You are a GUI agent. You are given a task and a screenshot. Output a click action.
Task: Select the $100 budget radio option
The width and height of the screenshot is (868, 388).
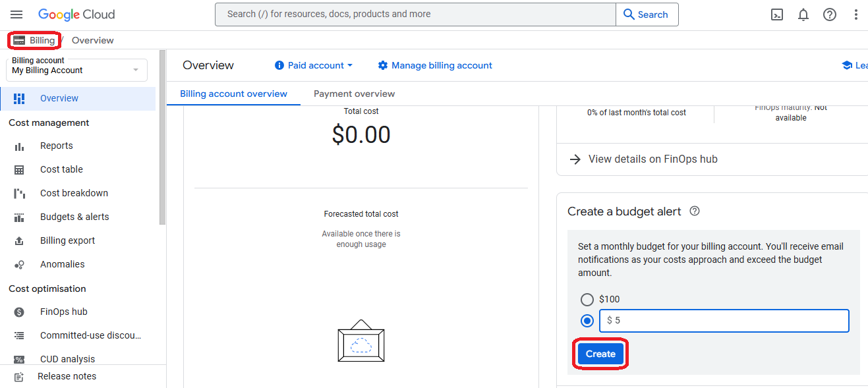[587, 300]
